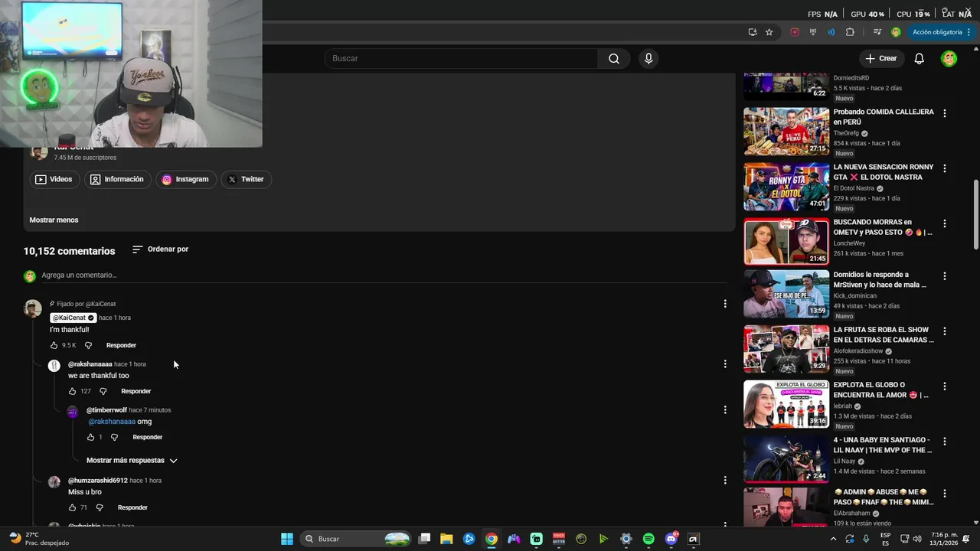Open options menu for @rakshanaaaa comment

click(x=725, y=364)
